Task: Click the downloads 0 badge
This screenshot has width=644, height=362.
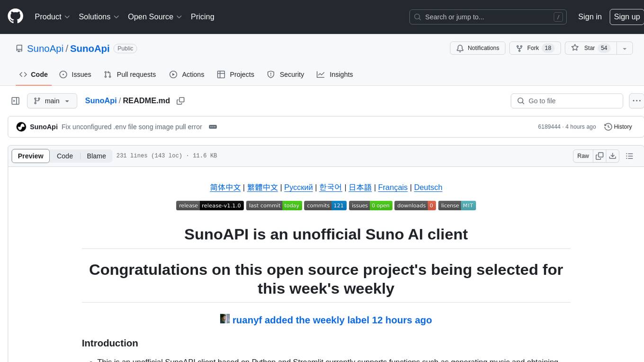Action: click(415, 206)
